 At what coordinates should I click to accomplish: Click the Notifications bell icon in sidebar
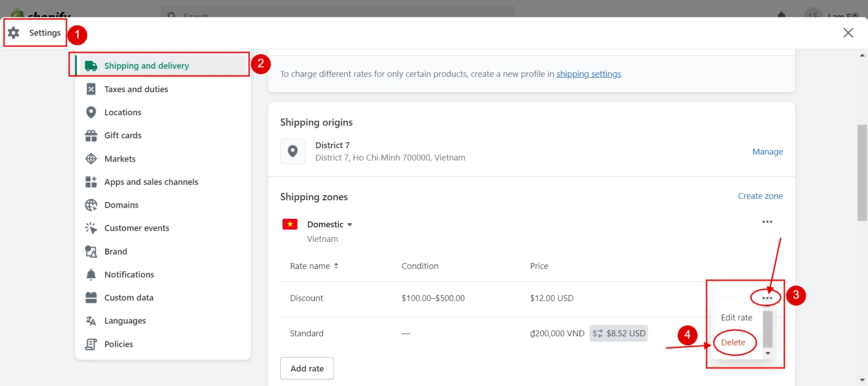point(91,274)
